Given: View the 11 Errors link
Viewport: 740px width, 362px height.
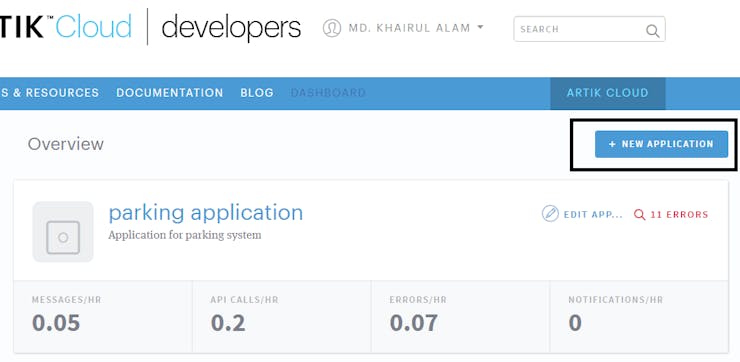Looking at the screenshot, I should click(x=671, y=214).
